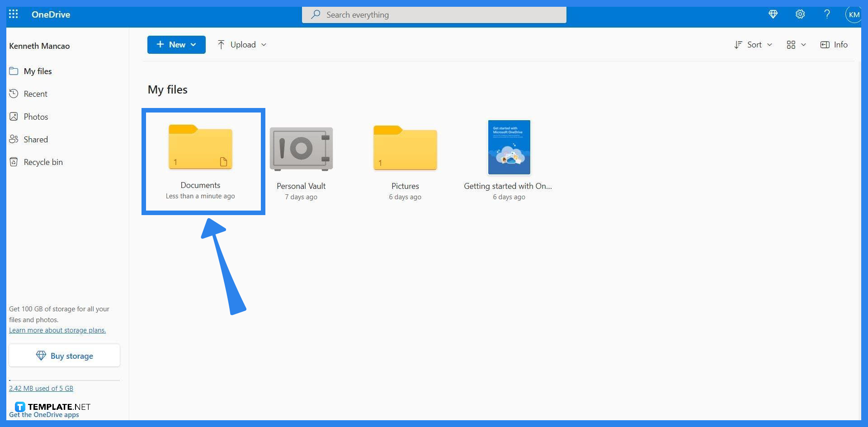Image resolution: width=868 pixels, height=427 pixels.
Task: Click the premium diamond icon in the header
Action: 773,14
